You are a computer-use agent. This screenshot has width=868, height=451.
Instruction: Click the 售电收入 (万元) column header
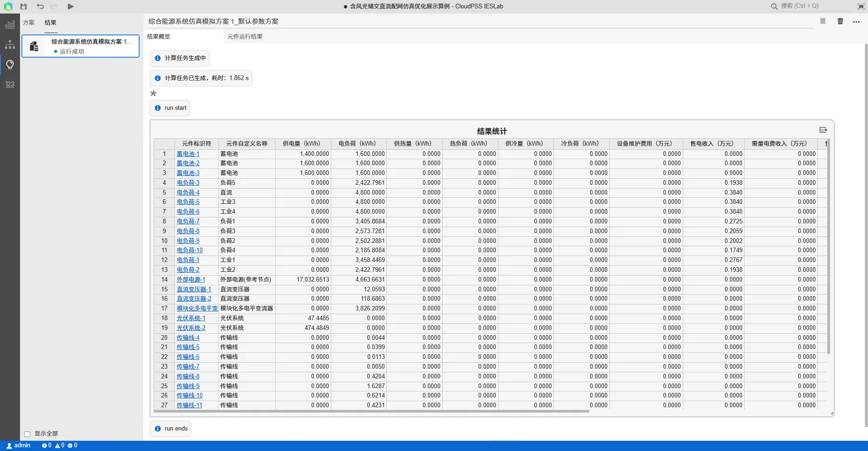point(713,144)
